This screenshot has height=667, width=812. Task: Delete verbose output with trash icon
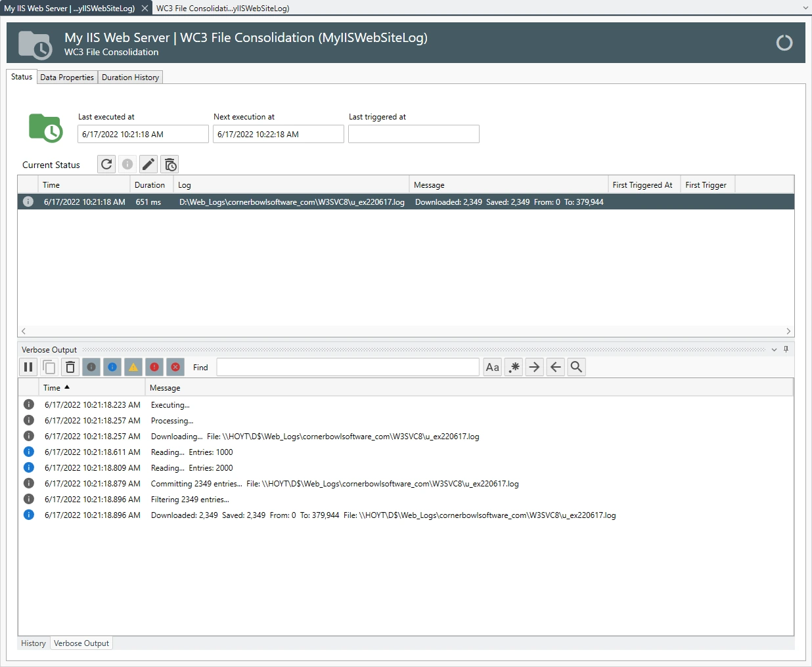point(70,367)
